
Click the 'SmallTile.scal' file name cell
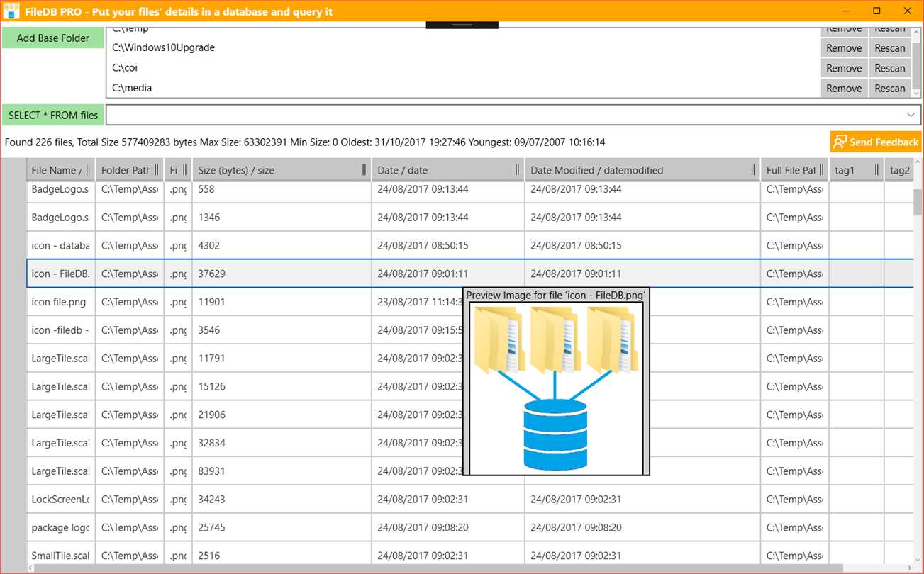tap(61, 554)
